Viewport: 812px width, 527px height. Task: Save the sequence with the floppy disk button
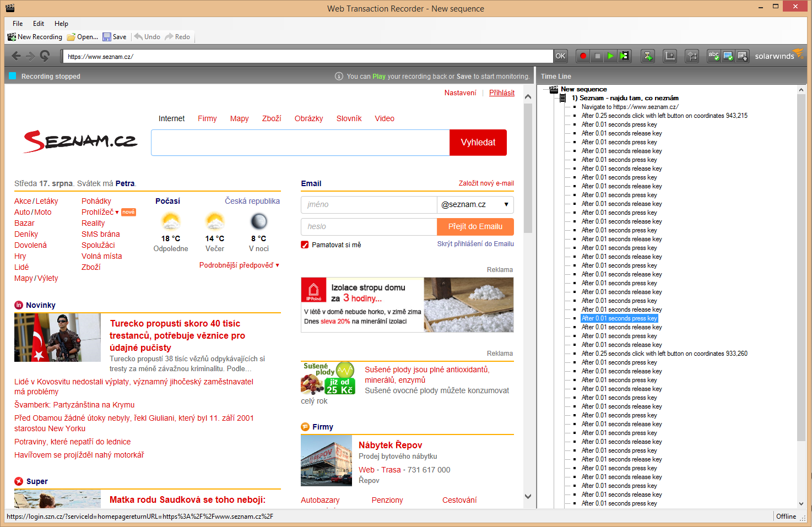pyautogui.click(x=115, y=37)
